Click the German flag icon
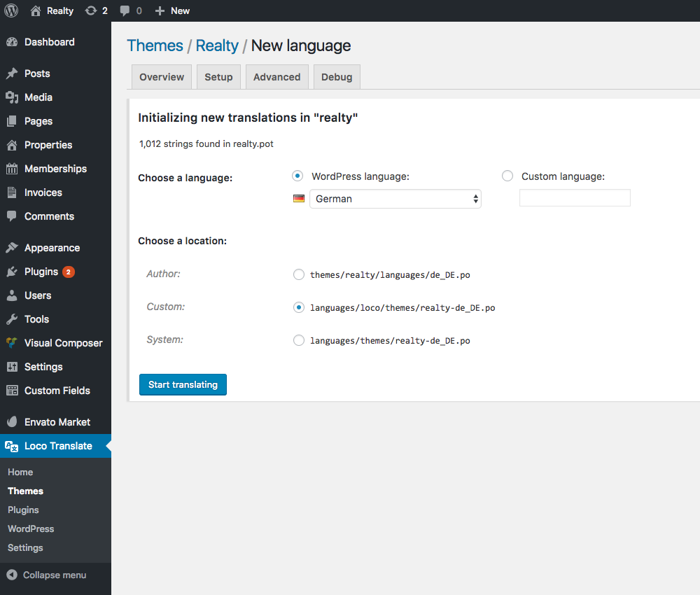This screenshot has width=700, height=595. coord(299,199)
